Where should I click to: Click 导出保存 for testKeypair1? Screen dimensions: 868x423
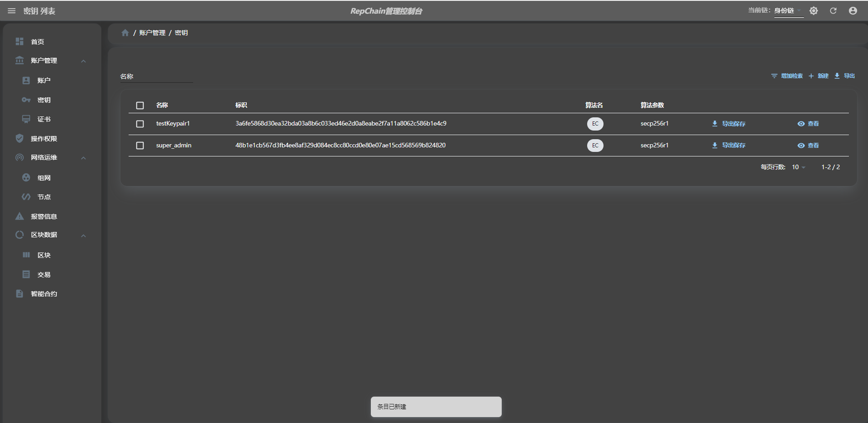click(x=728, y=124)
